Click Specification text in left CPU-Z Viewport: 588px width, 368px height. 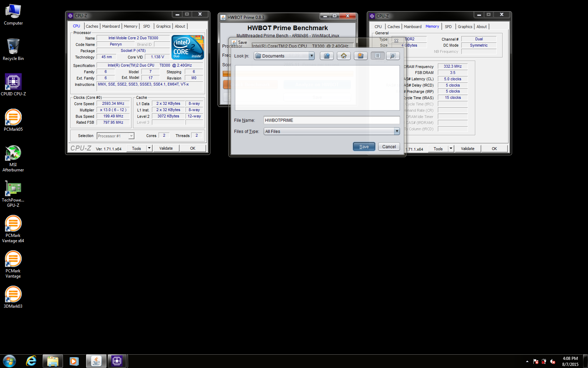tap(150, 65)
